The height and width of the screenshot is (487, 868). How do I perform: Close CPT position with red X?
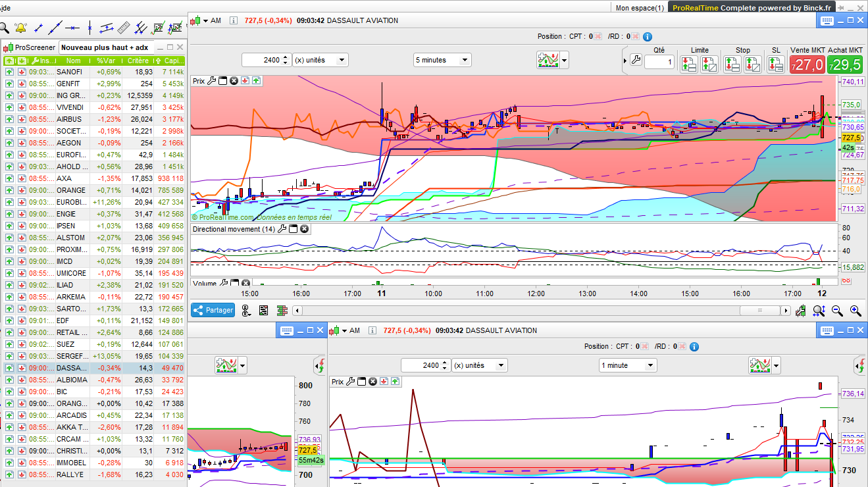[598, 37]
